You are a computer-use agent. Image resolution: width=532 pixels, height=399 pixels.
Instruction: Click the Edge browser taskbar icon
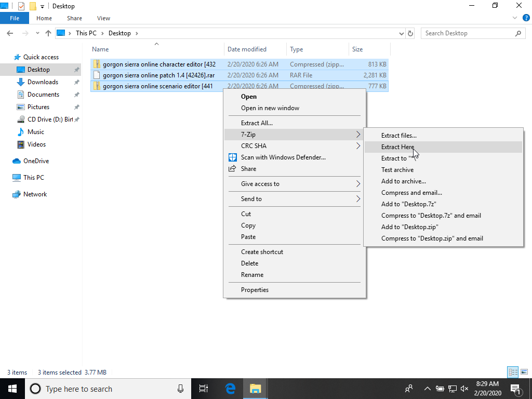230,389
